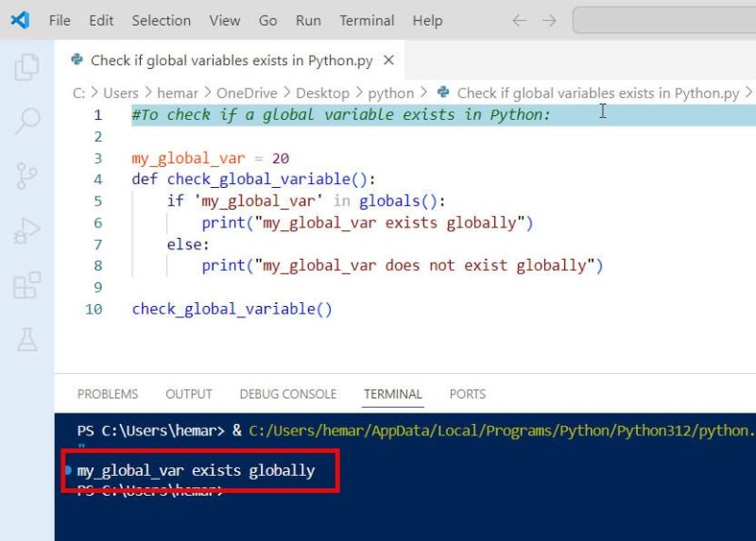Viewport: 756px width, 541px height.
Task: Open the Explorer view in activity bar
Action: (26, 66)
